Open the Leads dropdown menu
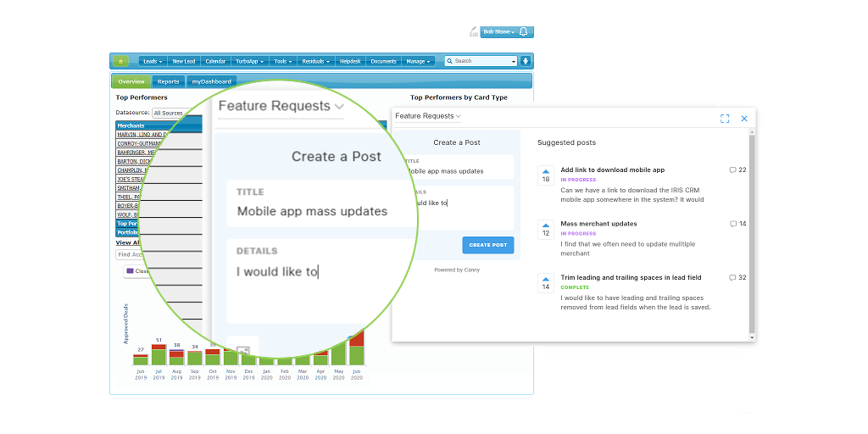The height and width of the screenshot is (434, 868). pyautogui.click(x=153, y=61)
